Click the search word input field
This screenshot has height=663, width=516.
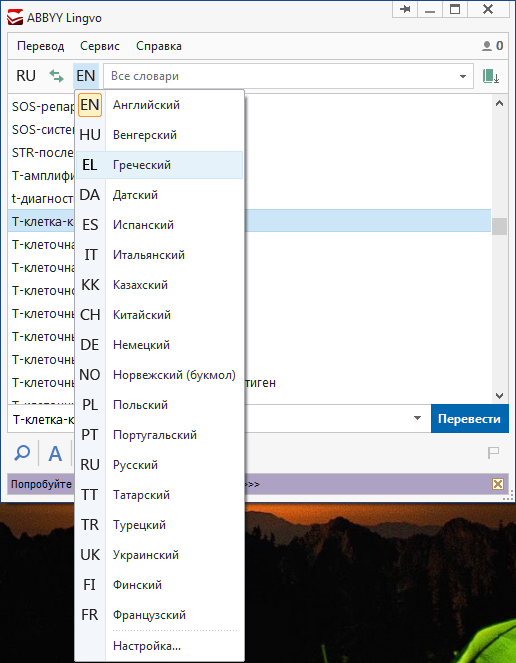219,419
